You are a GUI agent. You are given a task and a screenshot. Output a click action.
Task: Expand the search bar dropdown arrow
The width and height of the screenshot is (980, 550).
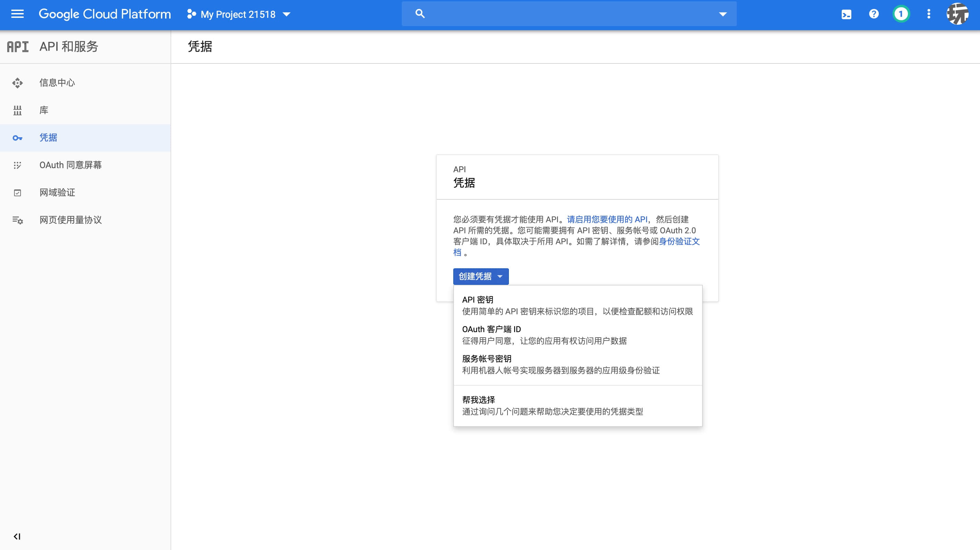click(x=722, y=14)
